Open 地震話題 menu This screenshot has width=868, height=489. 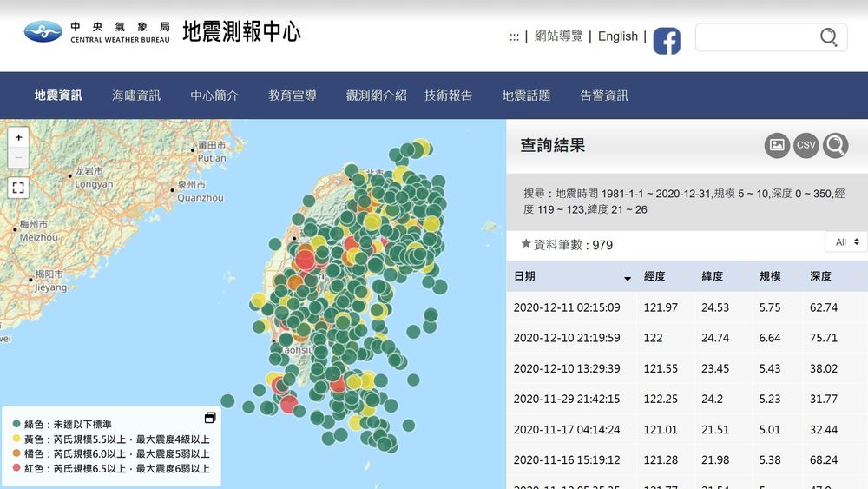pos(527,96)
